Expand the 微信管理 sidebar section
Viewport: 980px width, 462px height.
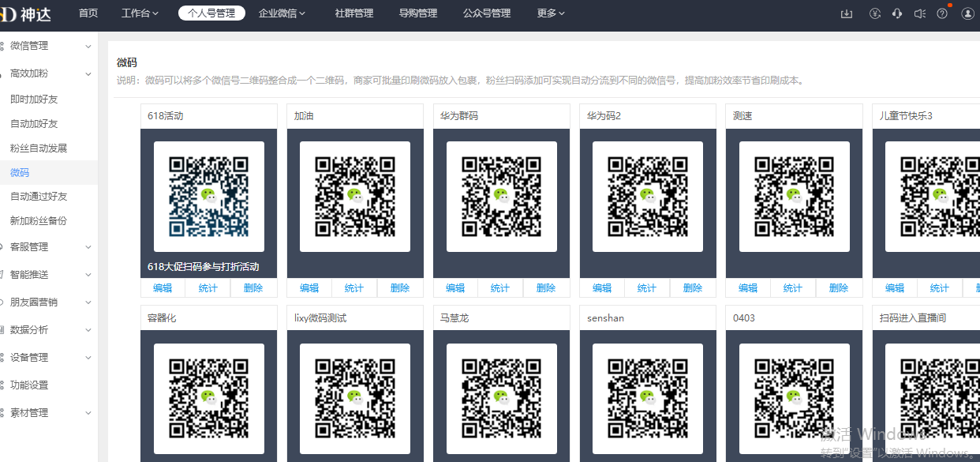pos(49,46)
